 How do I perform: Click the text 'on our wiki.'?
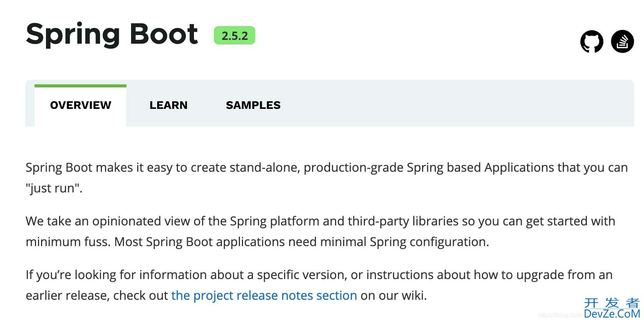[394, 296]
